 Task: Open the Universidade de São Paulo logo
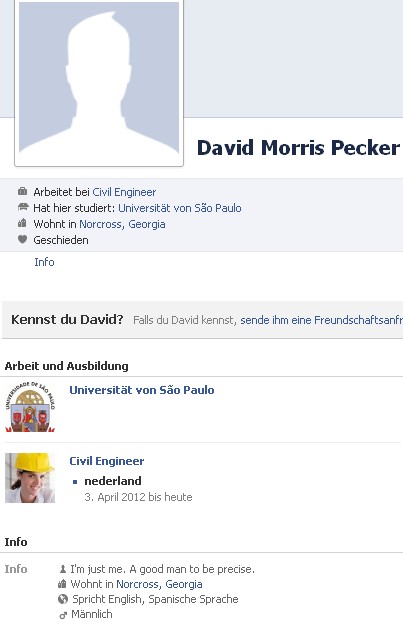[30, 407]
